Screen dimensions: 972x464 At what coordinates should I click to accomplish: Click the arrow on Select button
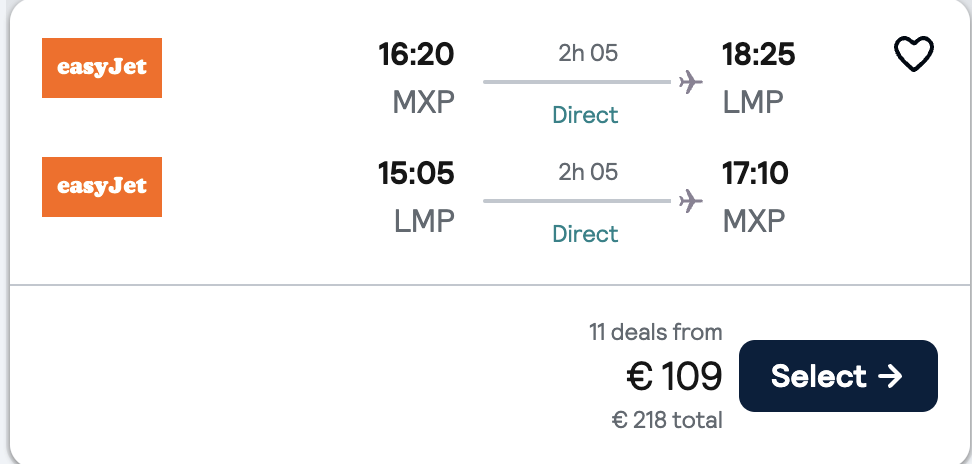pos(890,376)
